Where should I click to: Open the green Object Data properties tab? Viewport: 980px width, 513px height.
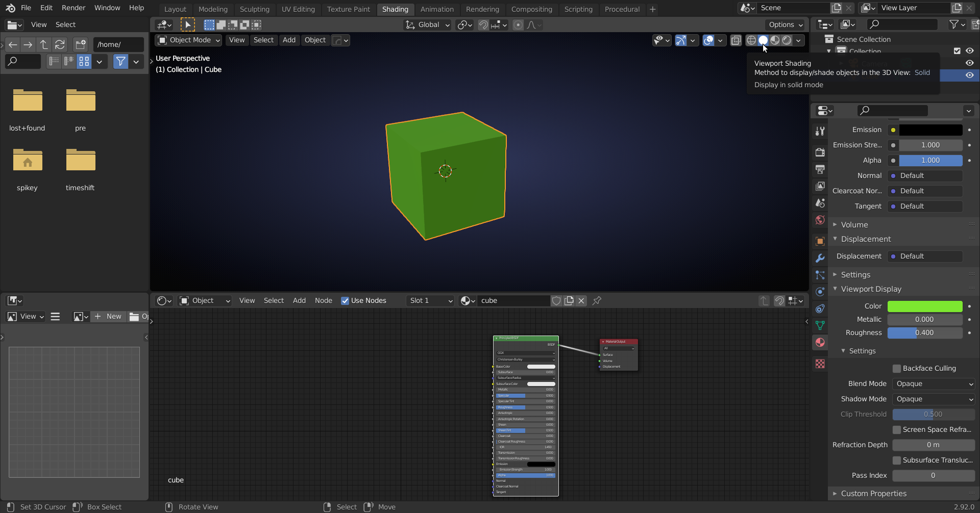pyautogui.click(x=820, y=325)
